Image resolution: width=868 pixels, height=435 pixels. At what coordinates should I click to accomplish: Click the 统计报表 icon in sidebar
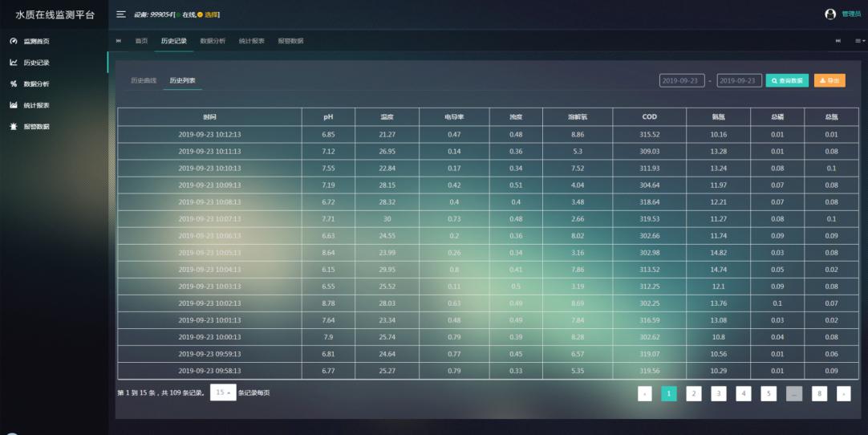coord(13,105)
